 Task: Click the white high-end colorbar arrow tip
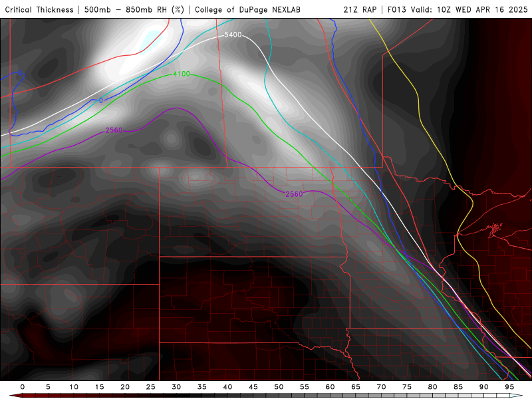coord(517,396)
